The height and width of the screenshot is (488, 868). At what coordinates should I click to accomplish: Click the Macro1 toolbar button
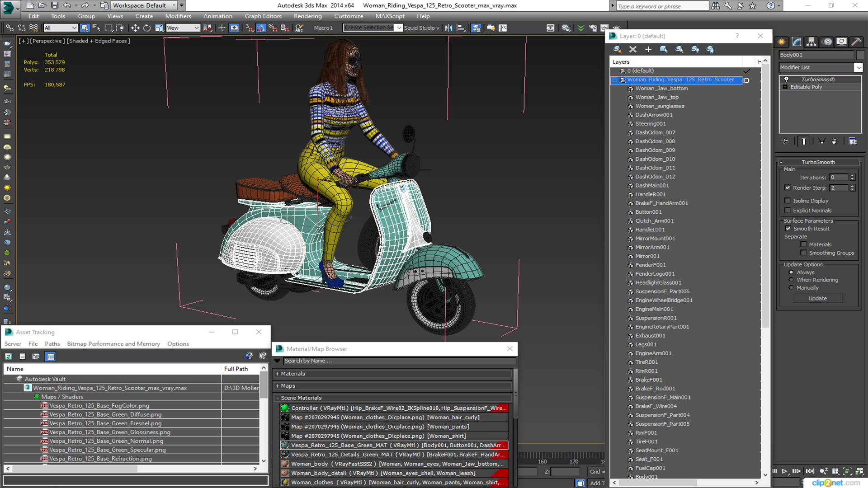coord(323,28)
